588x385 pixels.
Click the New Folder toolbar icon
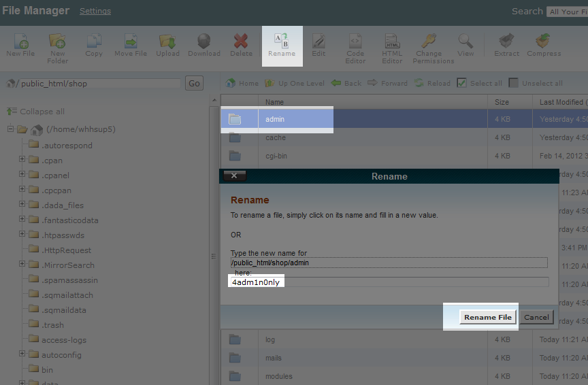pos(58,42)
